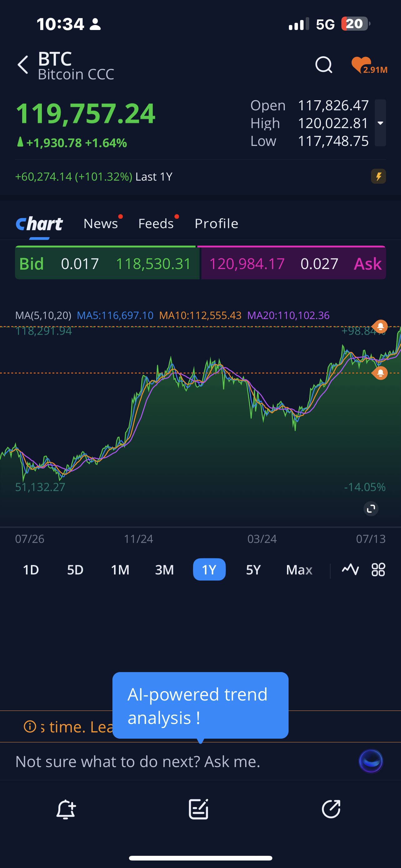This screenshot has height=868, width=401.
Task: Open the chart grid layout icon
Action: pyautogui.click(x=378, y=570)
